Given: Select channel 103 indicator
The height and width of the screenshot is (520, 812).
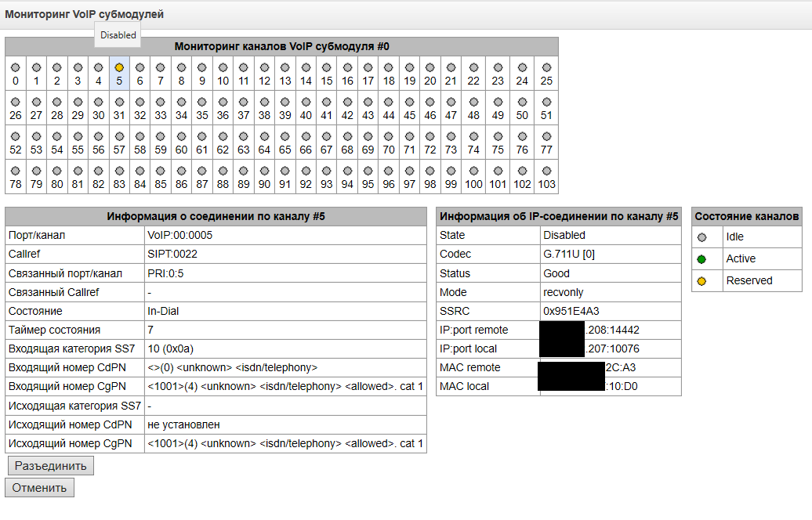Looking at the screenshot, I should [546, 171].
